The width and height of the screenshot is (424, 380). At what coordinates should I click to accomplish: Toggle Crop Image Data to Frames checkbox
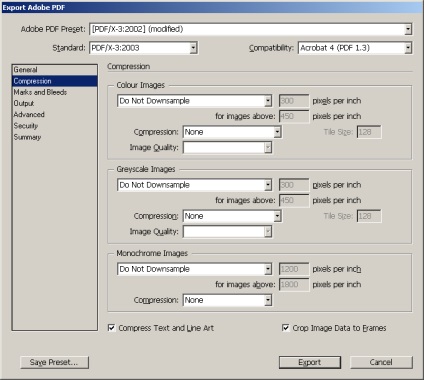coord(285,328)
